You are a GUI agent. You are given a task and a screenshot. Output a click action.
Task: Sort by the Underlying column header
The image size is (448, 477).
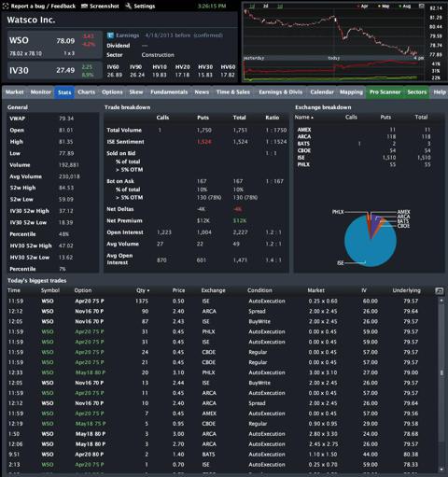click(x=406, y=290)
